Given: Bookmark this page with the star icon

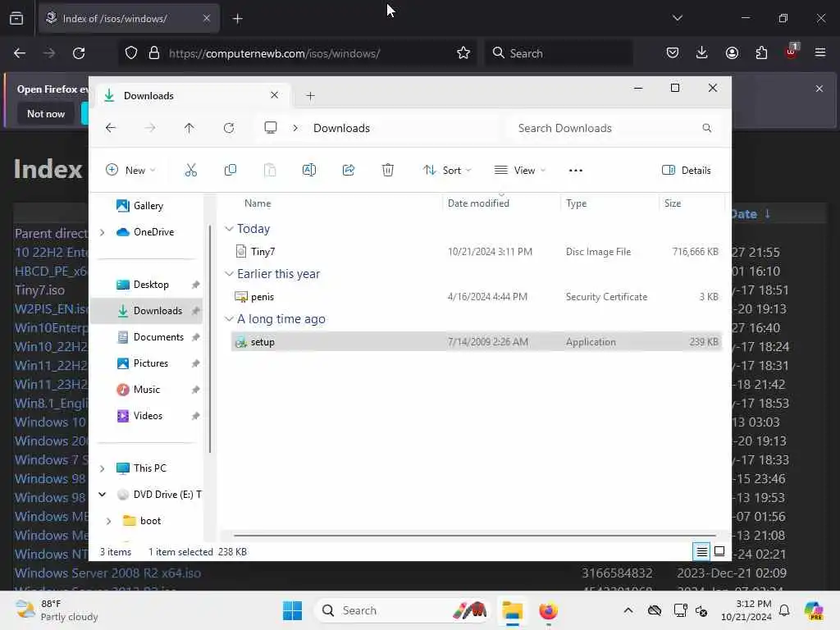Looking at the screenshot, I should click(463, 53).
